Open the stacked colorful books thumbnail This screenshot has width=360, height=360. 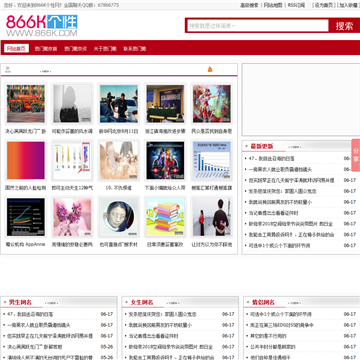165,217
